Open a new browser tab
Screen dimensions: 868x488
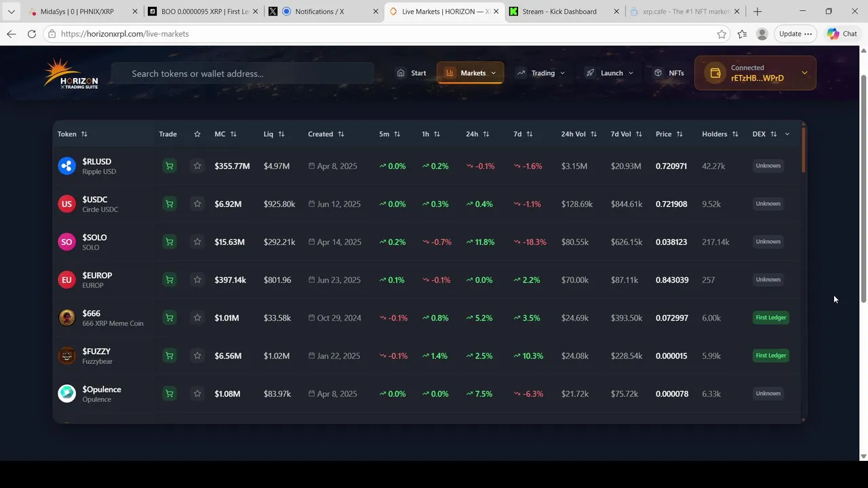[x=757, y=12]
